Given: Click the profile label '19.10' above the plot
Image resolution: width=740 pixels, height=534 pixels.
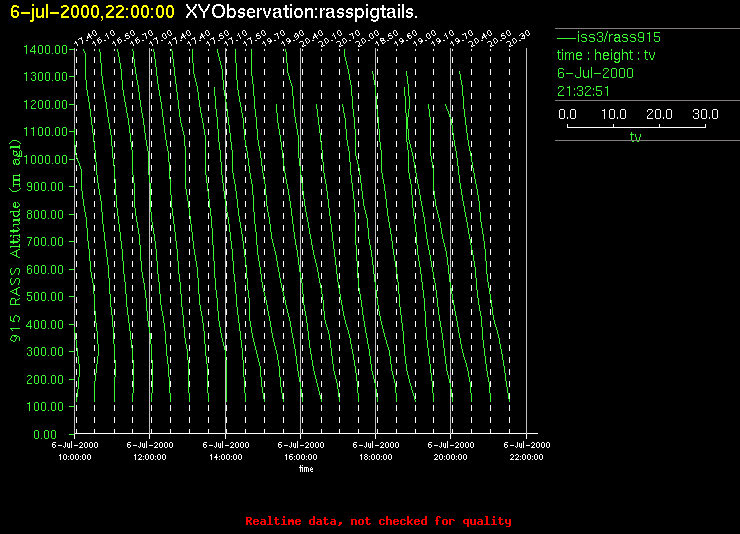Looking at the screenshot, I should tap(444, 38).
